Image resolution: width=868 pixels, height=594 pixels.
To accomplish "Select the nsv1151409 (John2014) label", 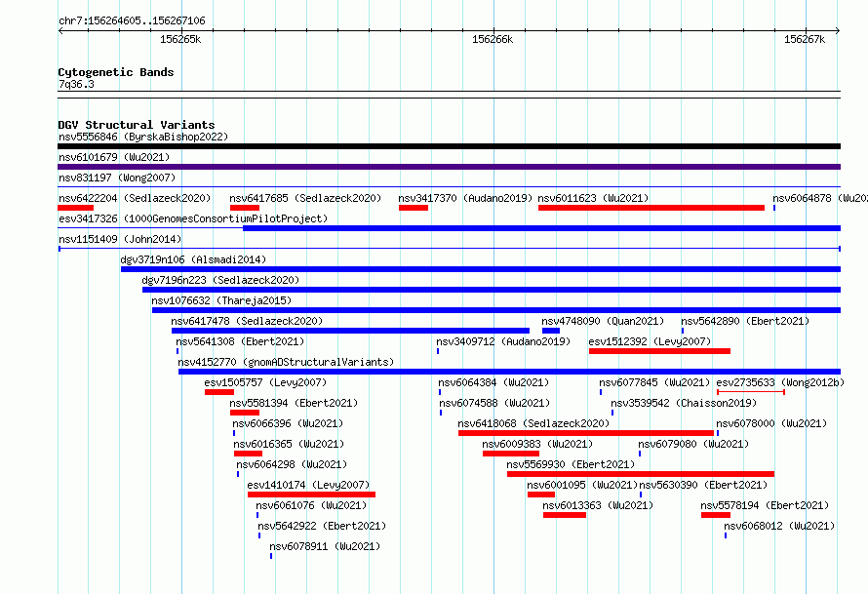I will [x=120, y=239].
